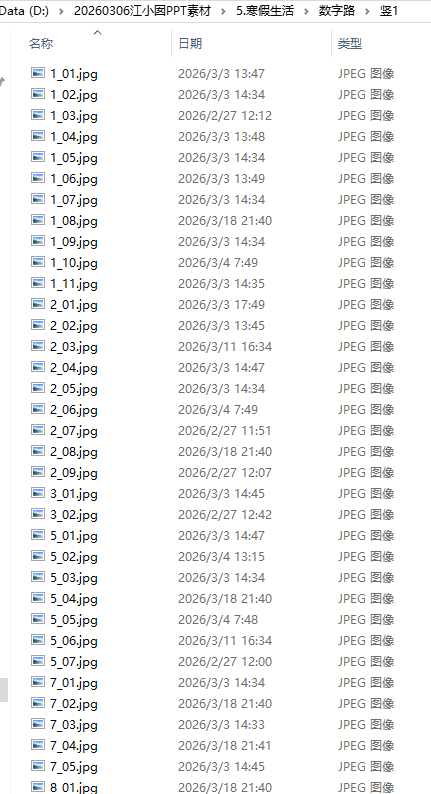Click the 3_02.jpg image icon
The image size is (431, 794).
click(x=37, y=514)
